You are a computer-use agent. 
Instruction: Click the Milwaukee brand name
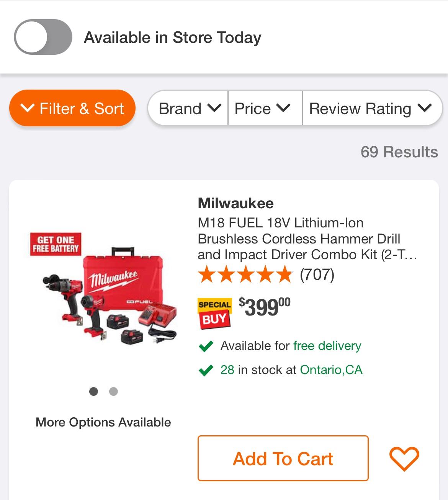tap(235, 203)
